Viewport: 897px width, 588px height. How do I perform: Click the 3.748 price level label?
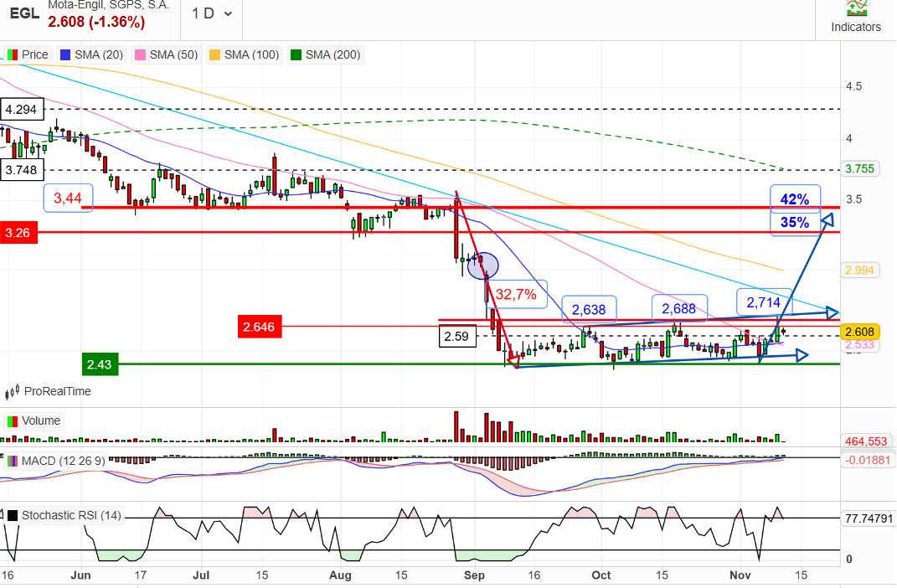(x=22, y=170)
